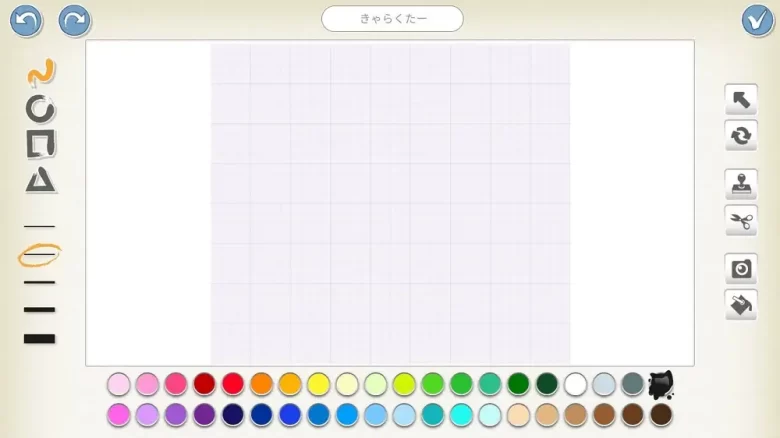The width and height of the screenshot is (780, 438).
Task: Click the きゃらくたー name field
Action: (x=392, y=19)
